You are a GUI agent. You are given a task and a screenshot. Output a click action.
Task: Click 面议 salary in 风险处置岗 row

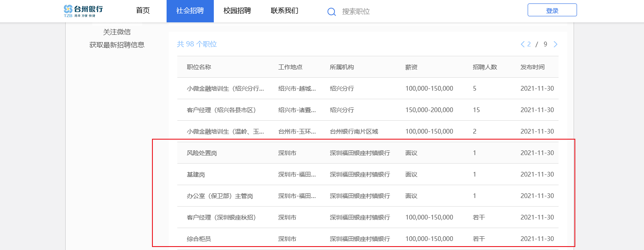point(411,153)
